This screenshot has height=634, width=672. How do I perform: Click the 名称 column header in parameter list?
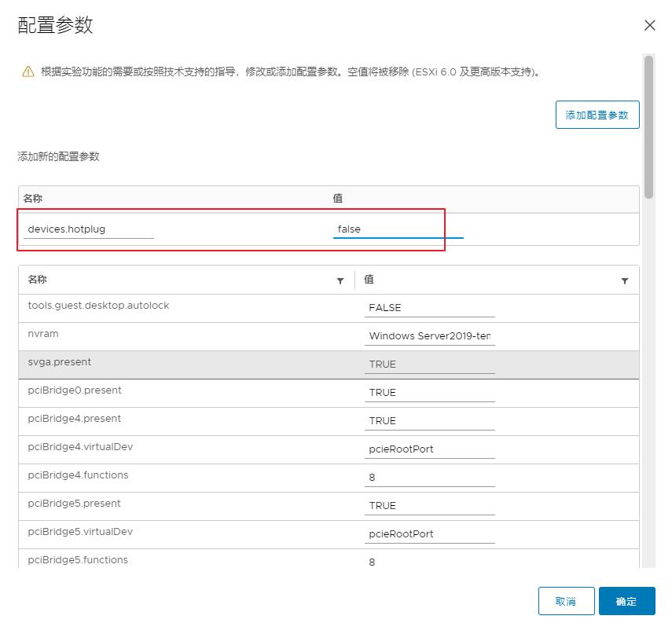[x=38, y=280]
